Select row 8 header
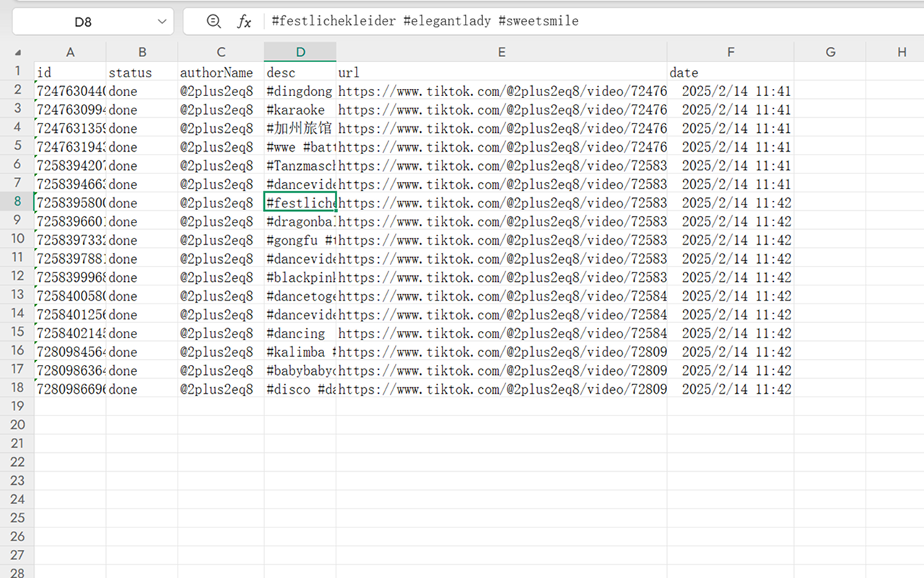The width and height of the screenshot is (924, 578). pos(17,203)
